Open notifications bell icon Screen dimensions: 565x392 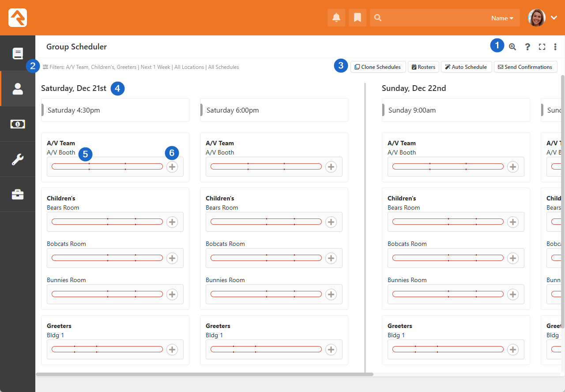click(336, 18)
